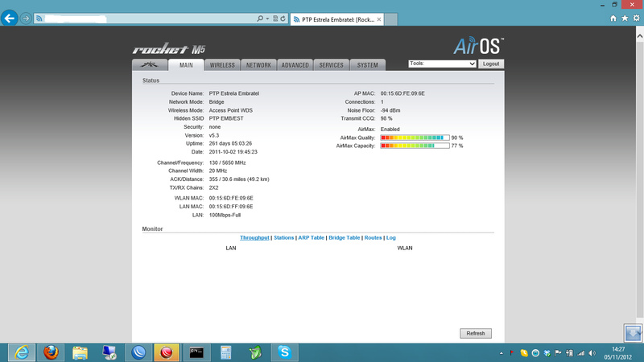Open Remote Desktop Connection taskbar icon
The height and width of the screenshot is (362, 644).
click(x=109, y=352)
